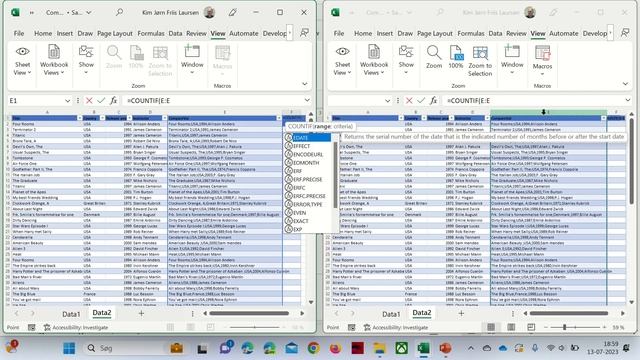Click macro record icon in left status bar
This screenshot has height=360, width=640.
(31, 327)
